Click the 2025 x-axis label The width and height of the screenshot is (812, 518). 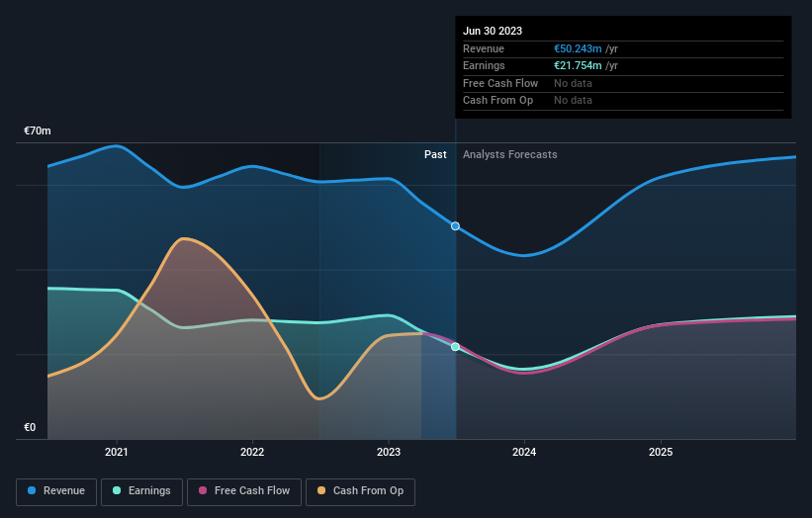[661, 452]
